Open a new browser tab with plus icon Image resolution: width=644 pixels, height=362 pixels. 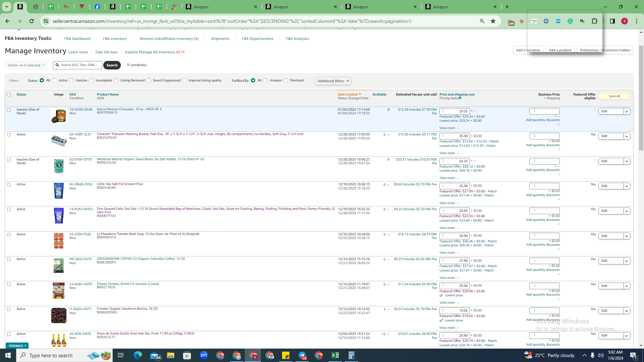(507, 7)
